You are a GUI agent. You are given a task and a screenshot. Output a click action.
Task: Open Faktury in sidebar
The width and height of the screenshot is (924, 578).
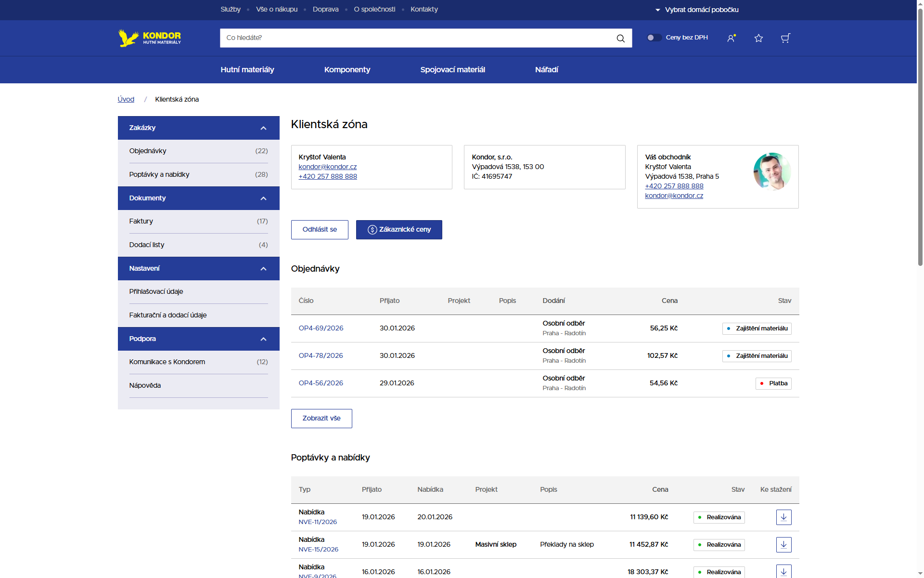141,222
